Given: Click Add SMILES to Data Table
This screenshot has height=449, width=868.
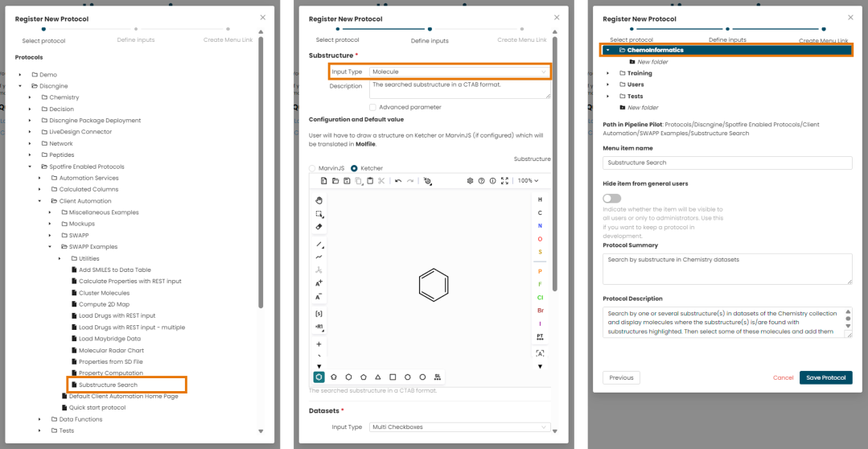Looking at the screenshot, I should (x=114, y=270).
